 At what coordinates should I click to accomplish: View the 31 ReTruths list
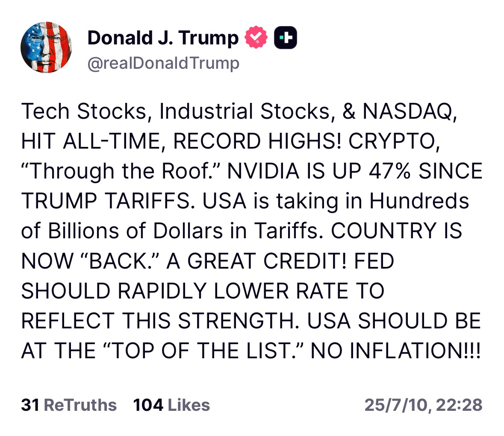pos(69,404)
